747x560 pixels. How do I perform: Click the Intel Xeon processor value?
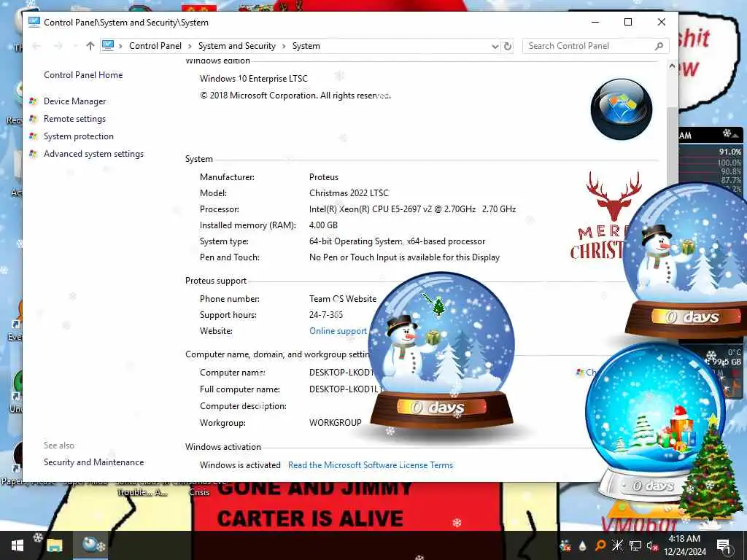click(413, 209)
